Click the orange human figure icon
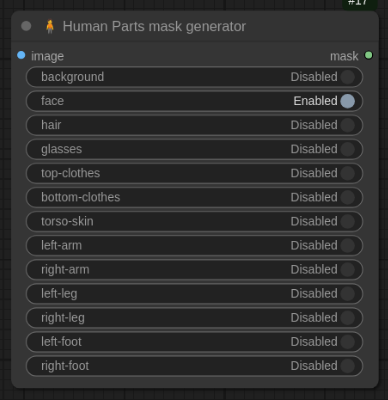This screenshot has height=400, width=388. click(x=50, y=26)
